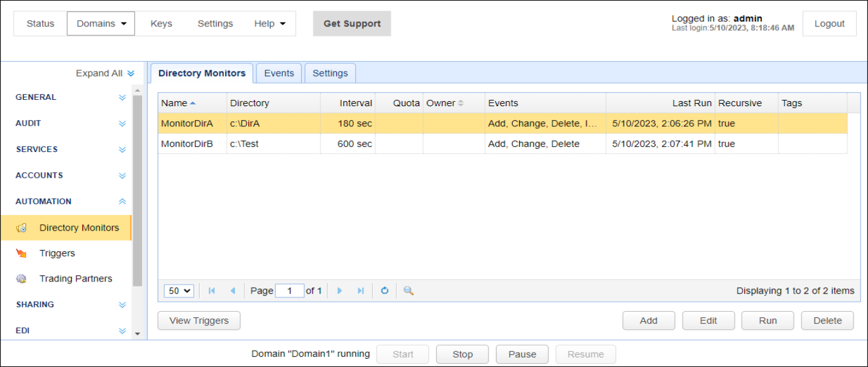Stop the running Domain1
Viewport: 868px width, 367px height.
pos(463,354)
